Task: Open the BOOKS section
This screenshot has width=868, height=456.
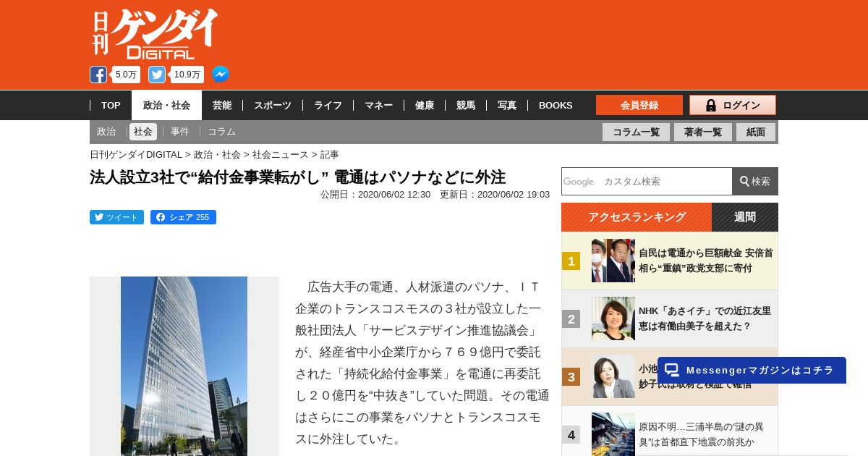Action: [x=556, y=105]
